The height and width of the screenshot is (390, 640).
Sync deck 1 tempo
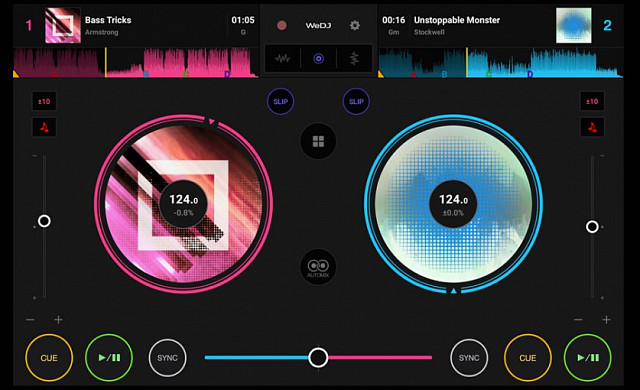pos(167,358)
